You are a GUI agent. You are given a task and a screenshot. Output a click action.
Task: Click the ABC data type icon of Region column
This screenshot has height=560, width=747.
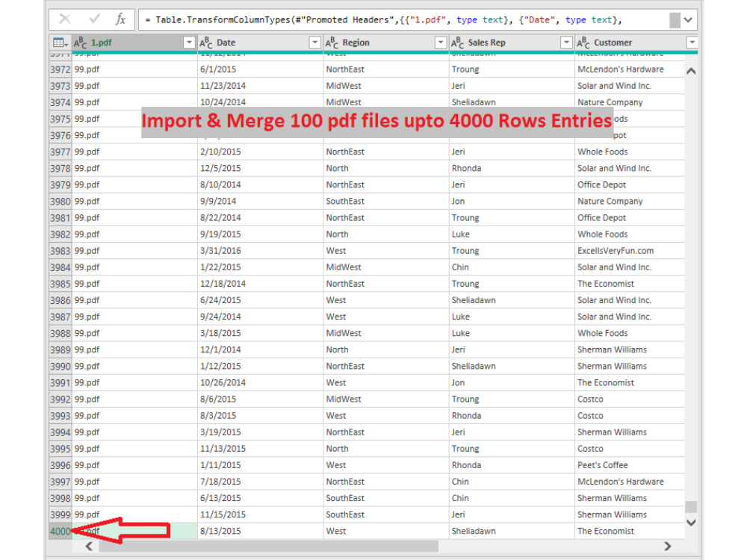(332, 43)
